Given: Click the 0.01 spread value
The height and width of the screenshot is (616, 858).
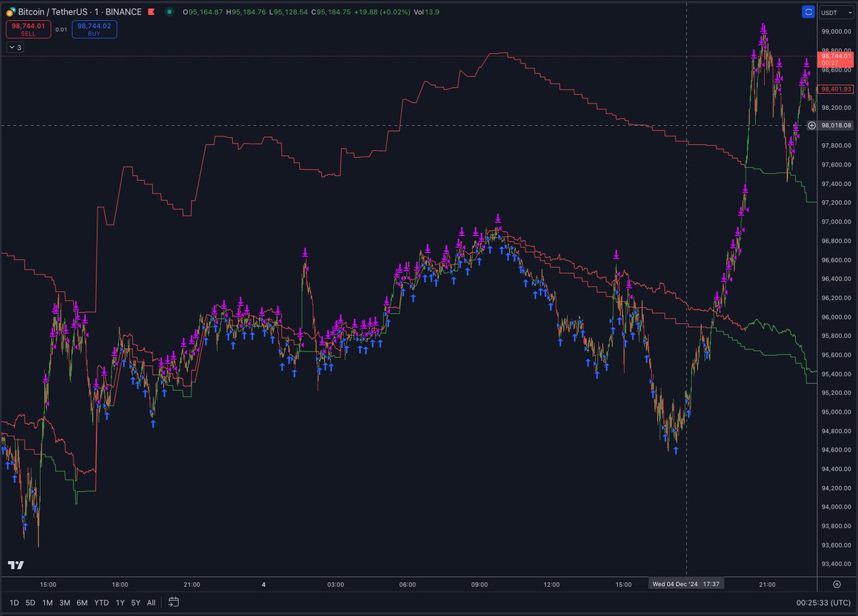Looking at the screenshot, I should 61,29.
